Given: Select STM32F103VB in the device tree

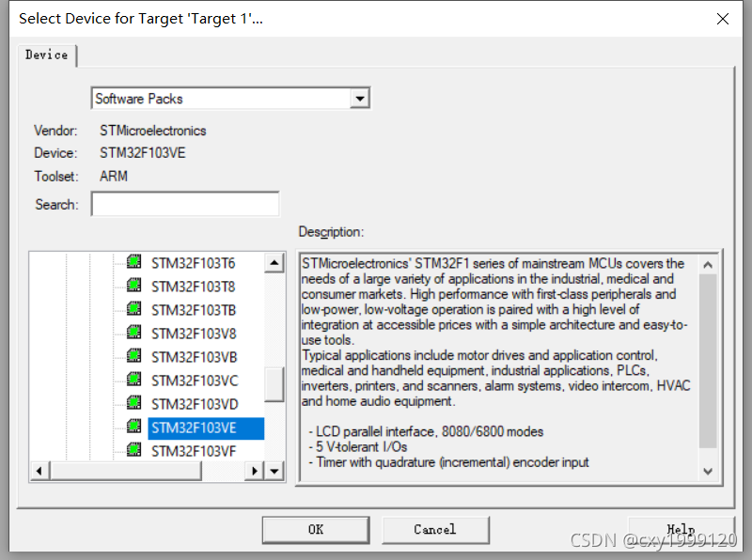Looking at the screenshot, I should click(x=195, y=357).
